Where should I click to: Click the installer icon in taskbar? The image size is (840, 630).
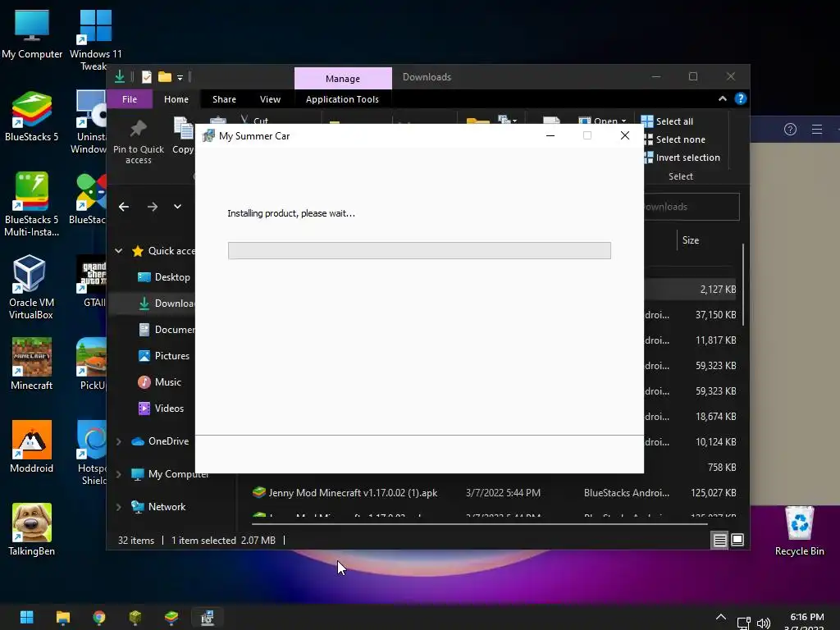tap(208, 617)
